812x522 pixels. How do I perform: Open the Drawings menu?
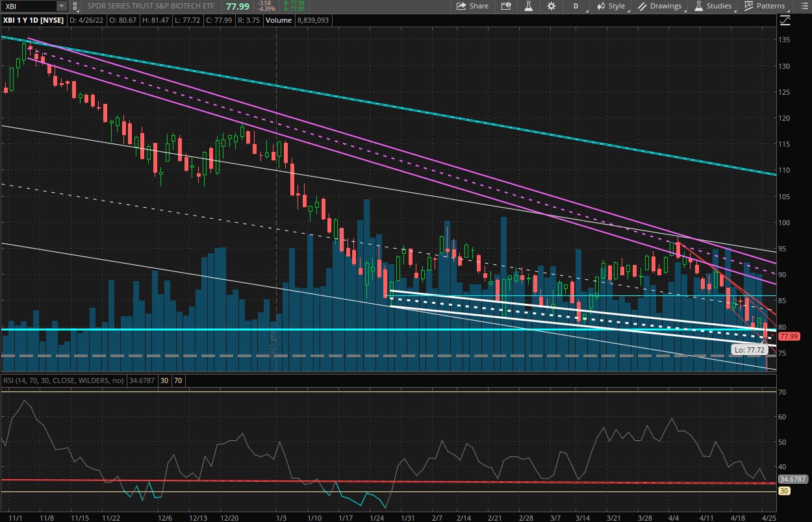click(660, 6)
